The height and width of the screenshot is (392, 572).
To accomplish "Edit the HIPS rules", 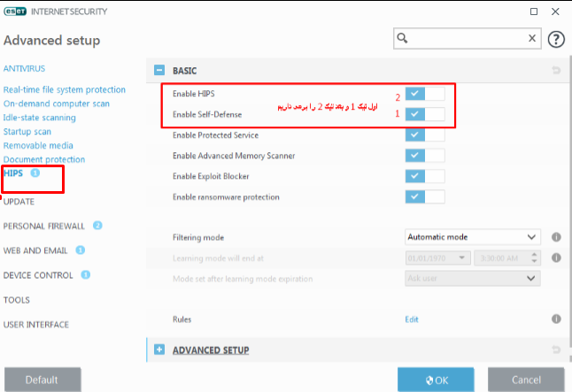I will click(412, 319).
